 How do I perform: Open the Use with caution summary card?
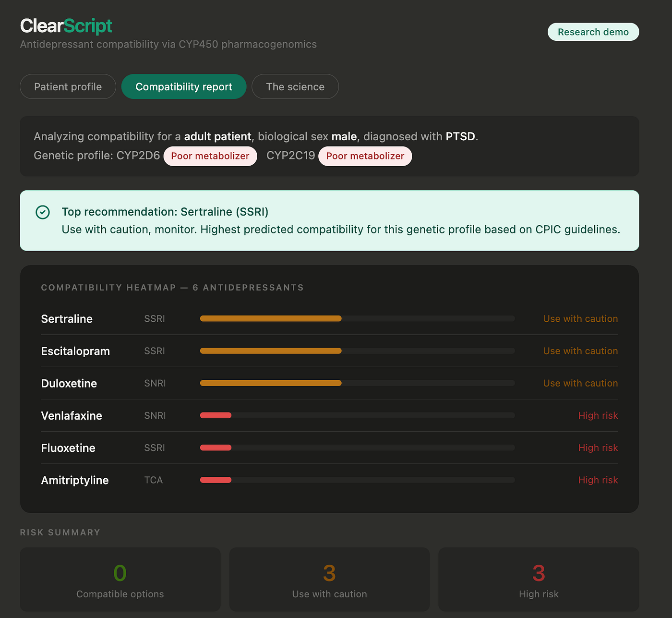click(x=329, y=580)
